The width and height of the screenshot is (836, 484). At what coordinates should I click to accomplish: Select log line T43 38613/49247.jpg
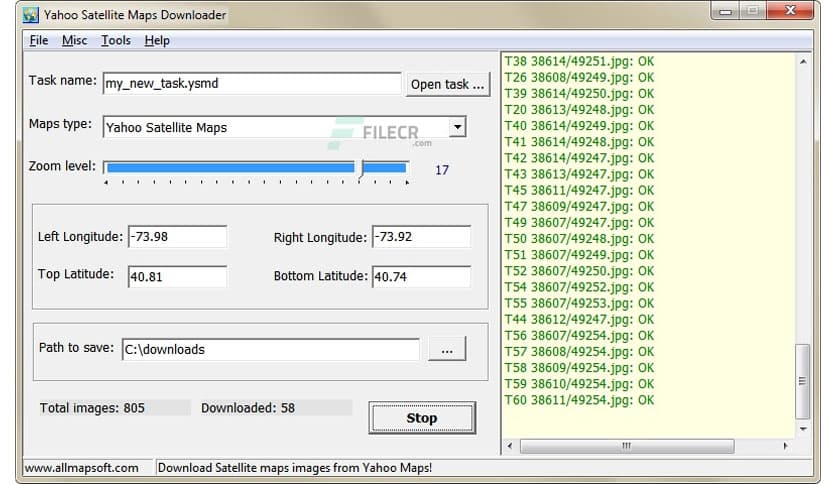tap(579, 174)
